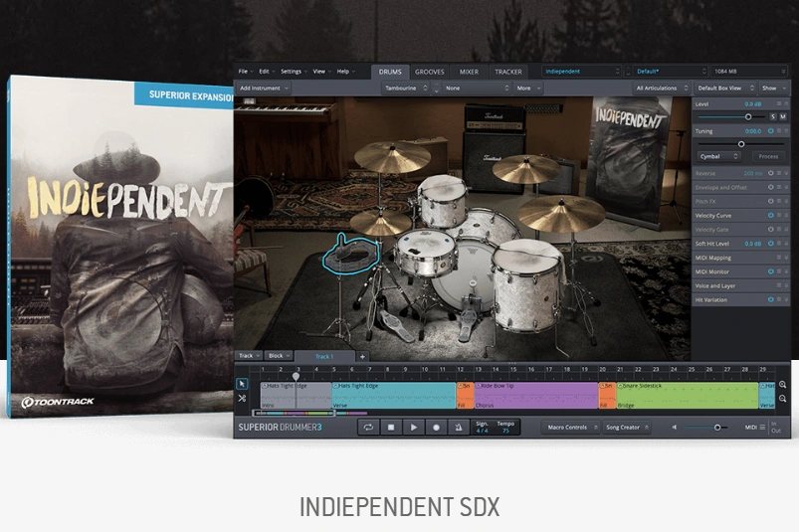Open the Default Box View dropdown
799x532 pixels.
(x=725, y=89)
